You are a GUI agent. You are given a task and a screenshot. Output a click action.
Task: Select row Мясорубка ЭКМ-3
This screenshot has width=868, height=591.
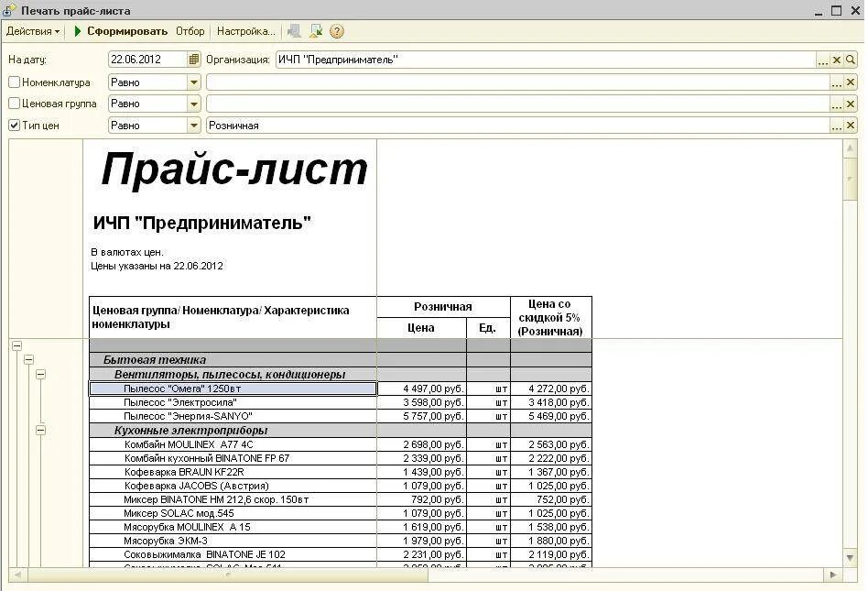[233, 541]
